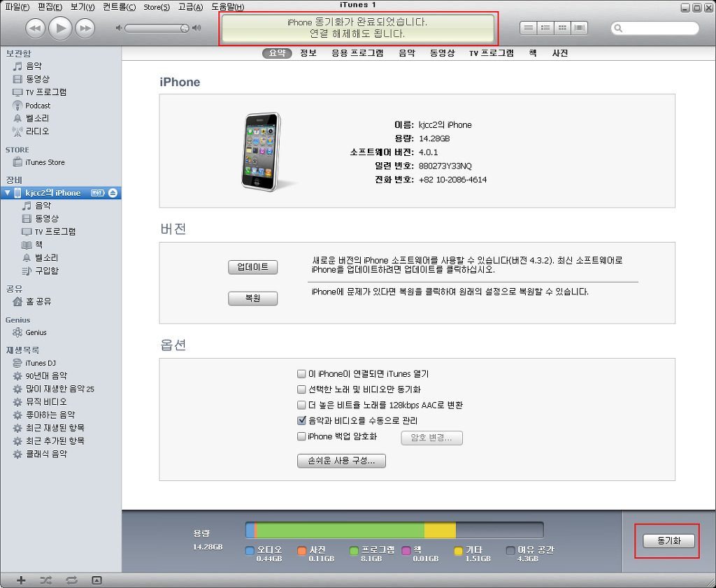This screenshot has width=716, height=588.
Task: Open Genius in the sidebar
Action: pyautogui.click(x=36, y=333)
